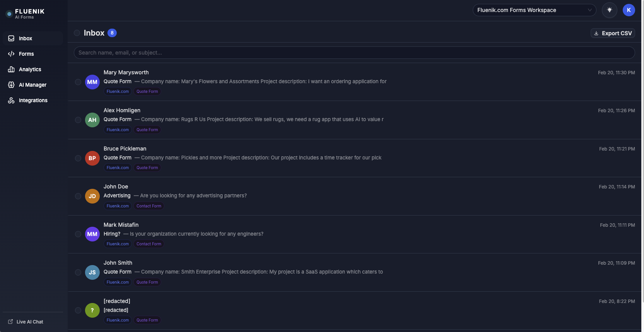644x332 pixels.
Task: Click the Analytics chart icon
Action: click(x=11, y=69)
